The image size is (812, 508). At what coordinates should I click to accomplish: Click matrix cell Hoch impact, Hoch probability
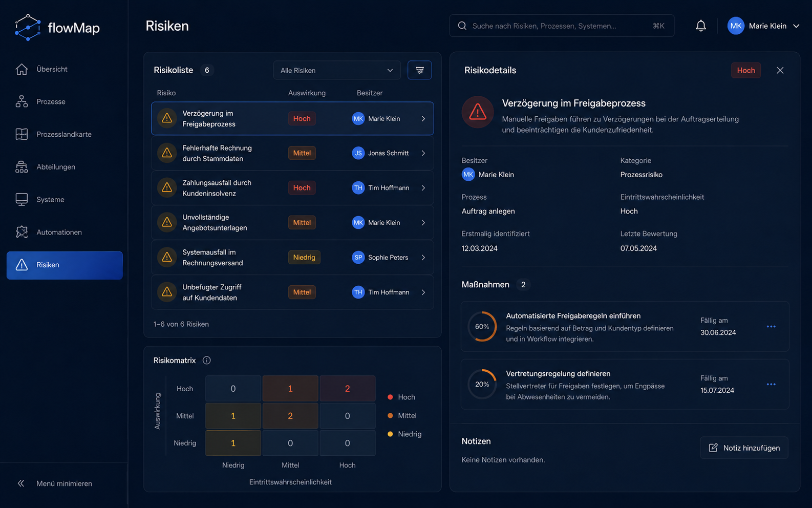347,389
